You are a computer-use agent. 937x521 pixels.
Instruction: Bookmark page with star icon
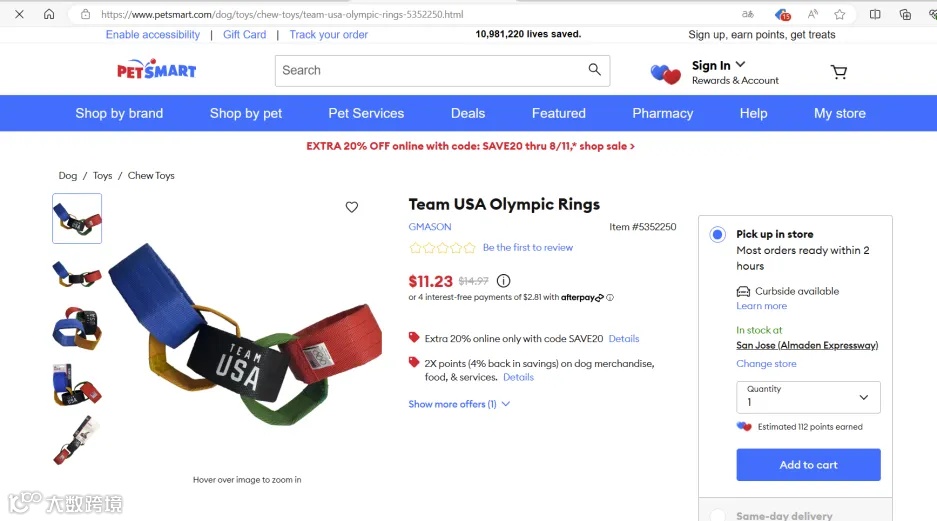(840, 14)
